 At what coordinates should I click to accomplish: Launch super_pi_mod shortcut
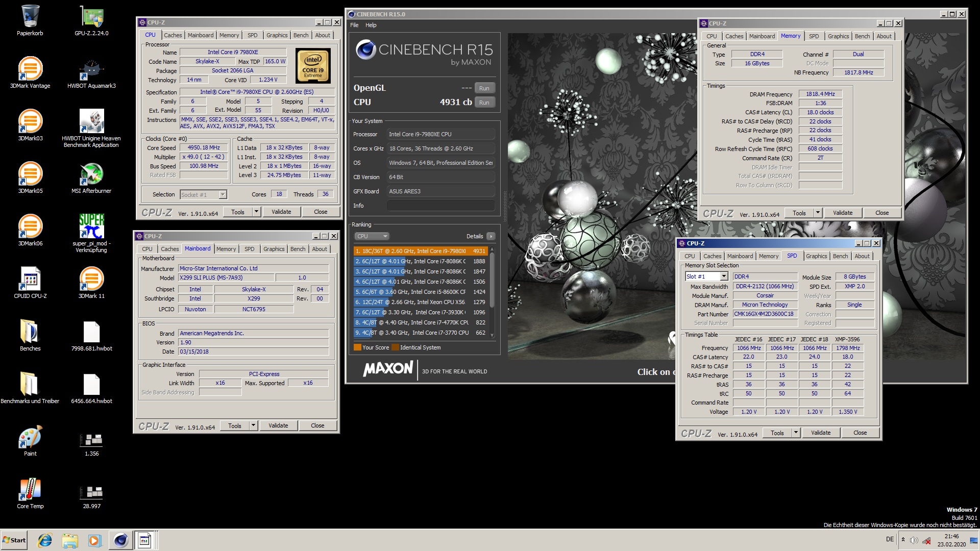(x=91, y=234)
